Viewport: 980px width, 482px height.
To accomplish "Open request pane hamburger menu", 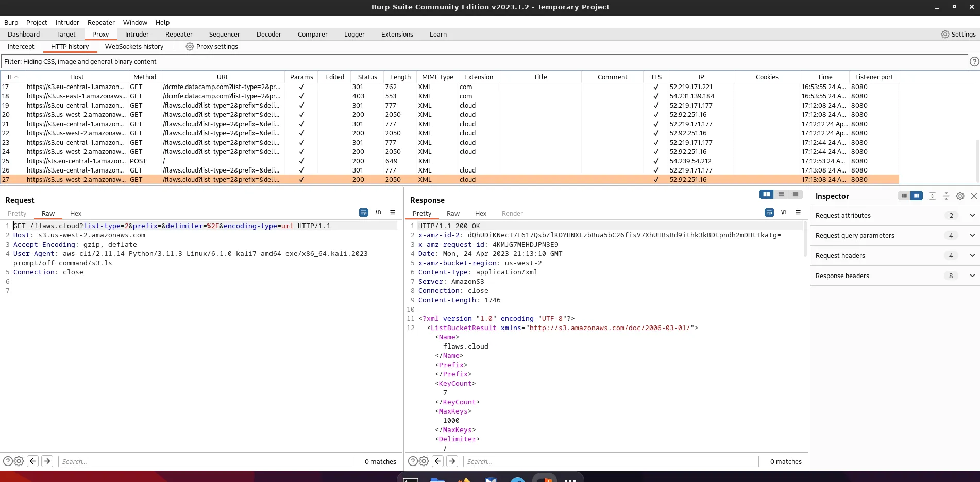I will pos(393,212).
